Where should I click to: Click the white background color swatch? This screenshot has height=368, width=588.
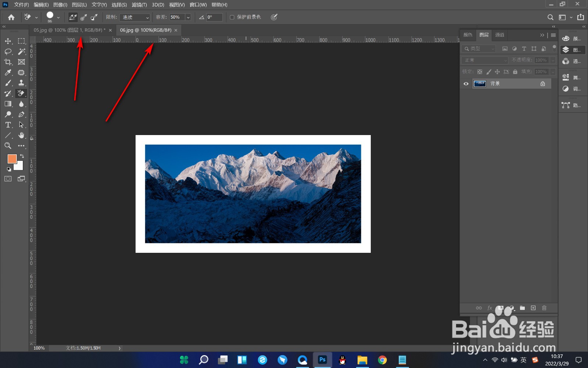[19, 167]
